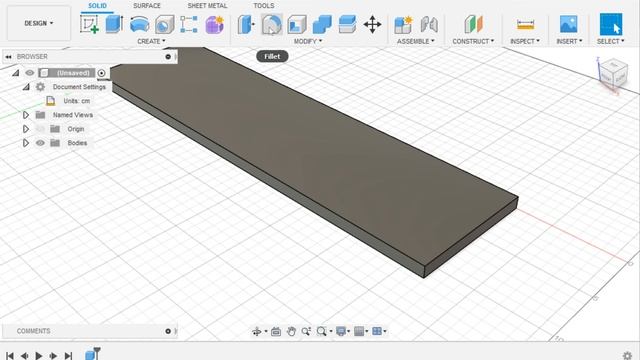Click the Comments panel options dot
The height and width of the screenshot is (360, 640).
tap(168, 331)
